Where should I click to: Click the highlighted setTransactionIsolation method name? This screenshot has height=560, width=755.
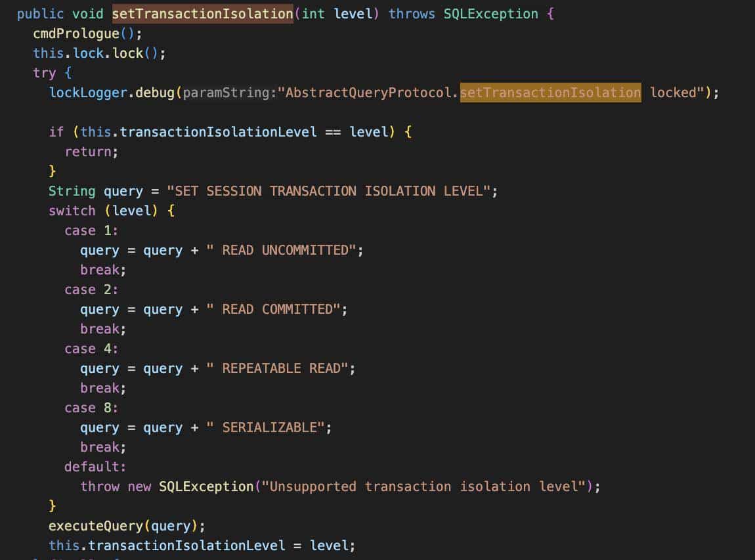pyautogui.click(x=202, y=14)
